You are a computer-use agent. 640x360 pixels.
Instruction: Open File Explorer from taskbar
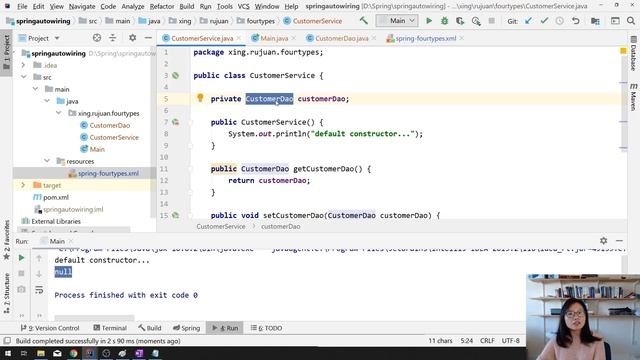[x=41, y=353]
